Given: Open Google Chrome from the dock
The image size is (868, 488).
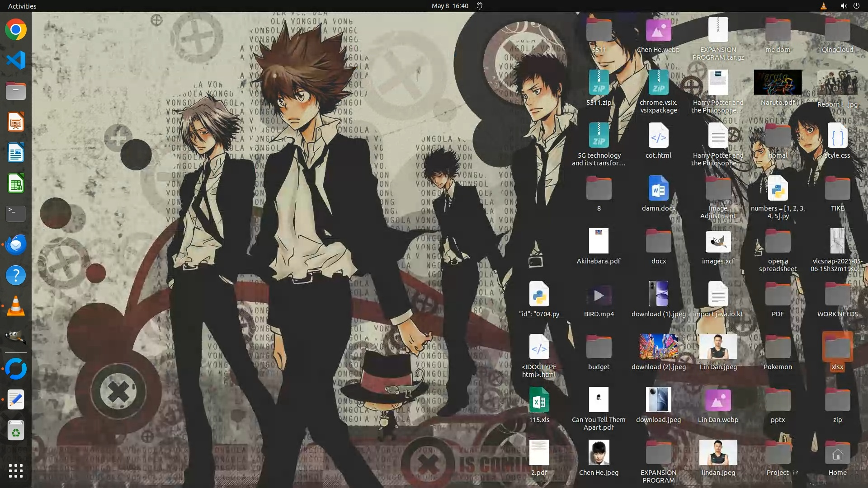Looking at the screenshot, I should tap(16, 30).
